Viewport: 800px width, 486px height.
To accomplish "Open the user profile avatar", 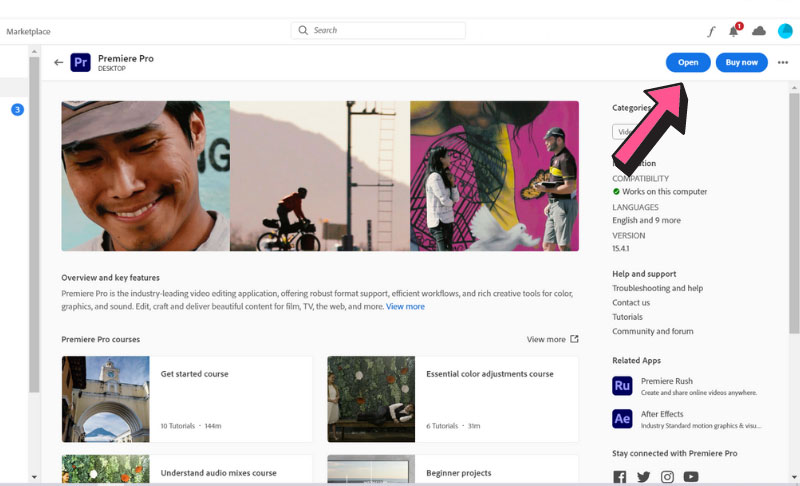I will coord(785,31).
